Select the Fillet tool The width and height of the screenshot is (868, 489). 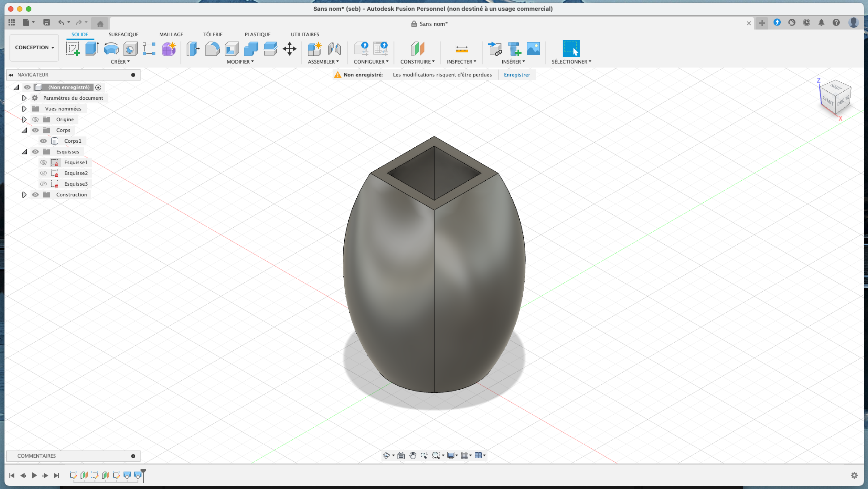pyautogui.click(x=212, y=48)
